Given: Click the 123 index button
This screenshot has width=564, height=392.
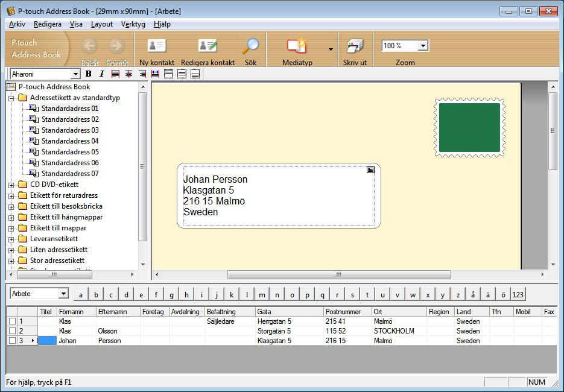Looking at the screenshot, I should coord(518,294).
